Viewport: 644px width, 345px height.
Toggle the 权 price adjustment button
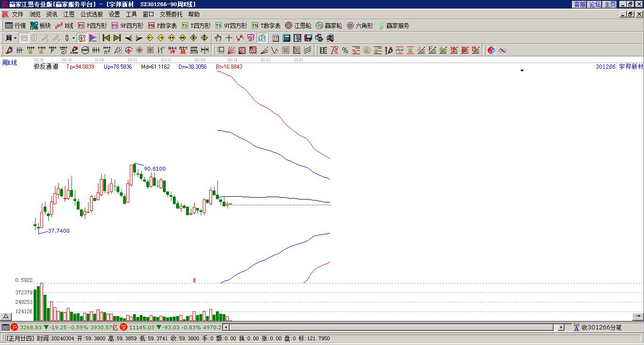click(x=82, y=38)
